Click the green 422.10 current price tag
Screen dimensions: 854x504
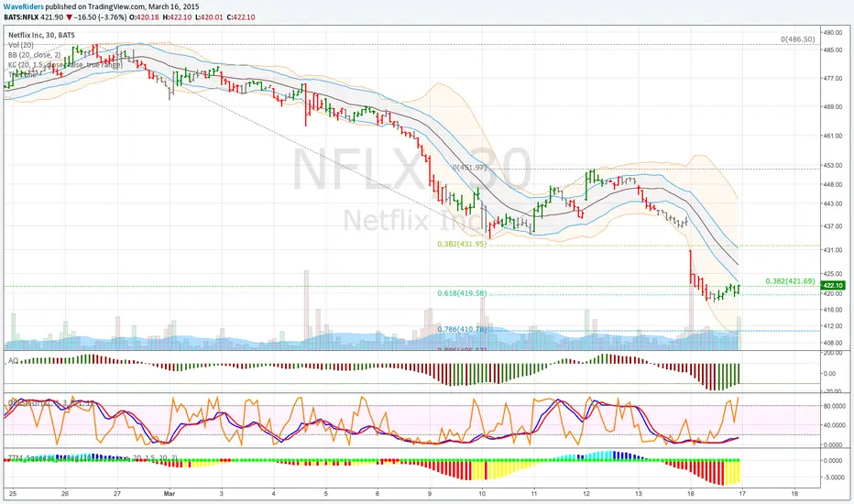pos(833,286)
